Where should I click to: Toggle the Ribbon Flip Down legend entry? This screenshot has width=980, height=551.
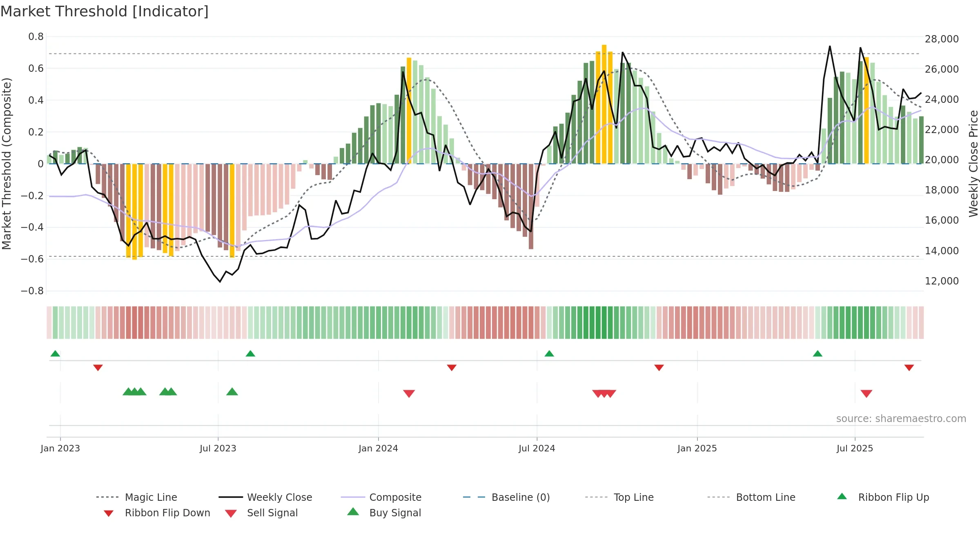coord(156,513)
